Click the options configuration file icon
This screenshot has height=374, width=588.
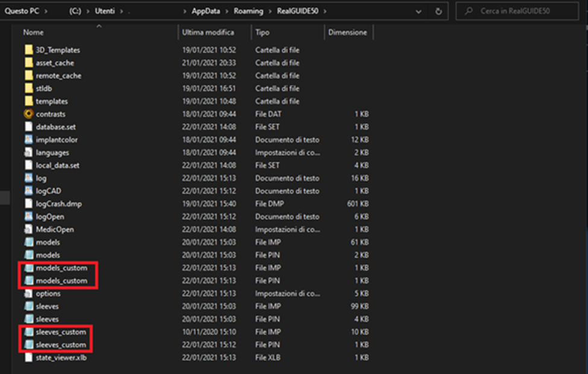coord(28,294)
